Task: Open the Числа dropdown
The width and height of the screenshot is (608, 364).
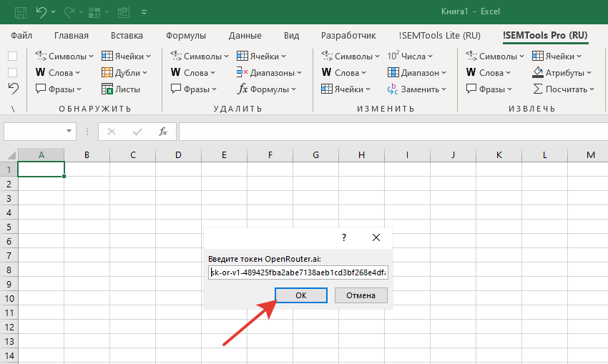Action: point(409,56)
